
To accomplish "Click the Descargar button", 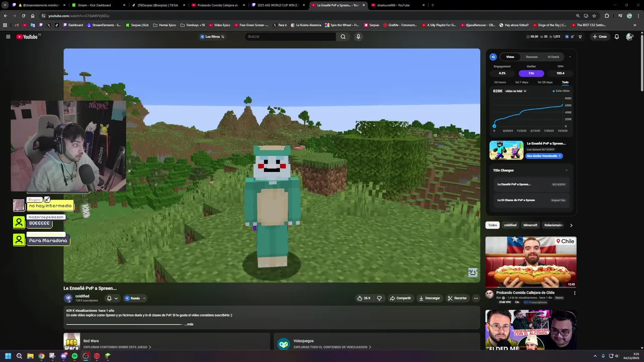I will tap(429, 298).
